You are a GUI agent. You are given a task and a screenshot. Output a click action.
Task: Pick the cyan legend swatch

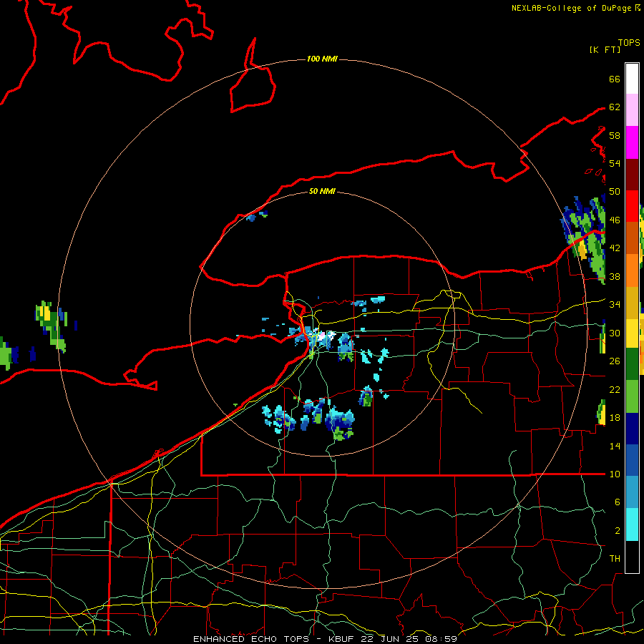tap(632, 525)
